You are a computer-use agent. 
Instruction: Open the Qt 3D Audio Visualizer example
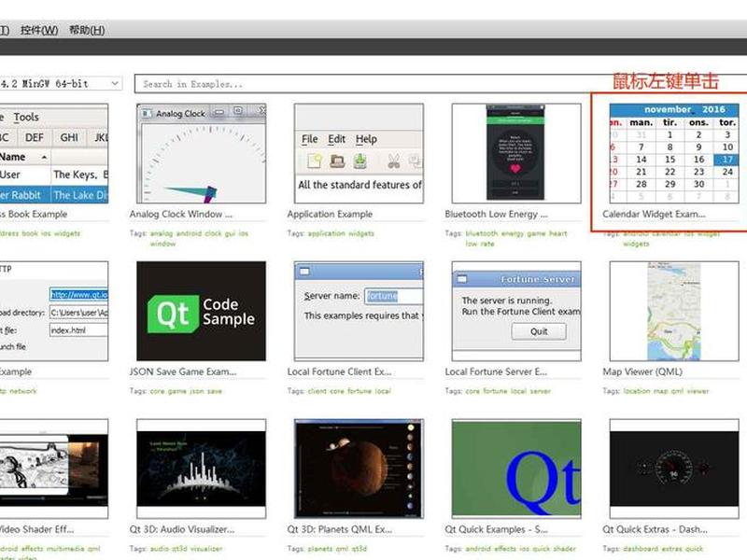coord(201,469)
